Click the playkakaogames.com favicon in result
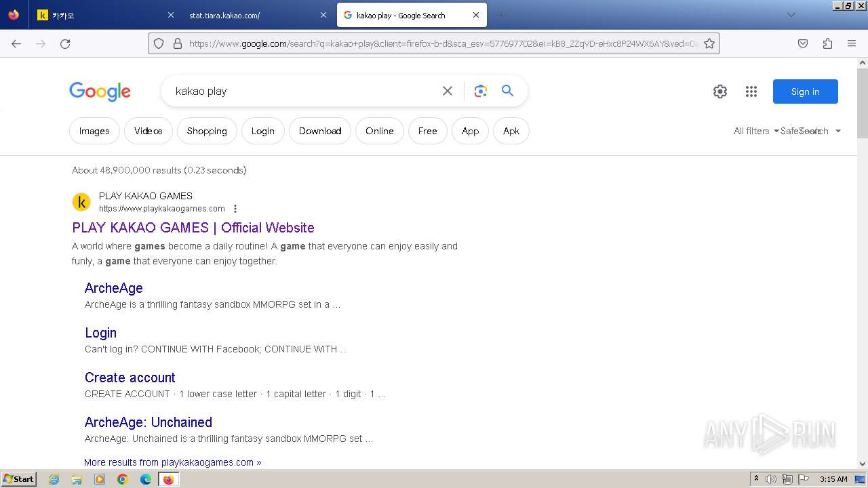 pyautogui.click(x=81, y=202)
